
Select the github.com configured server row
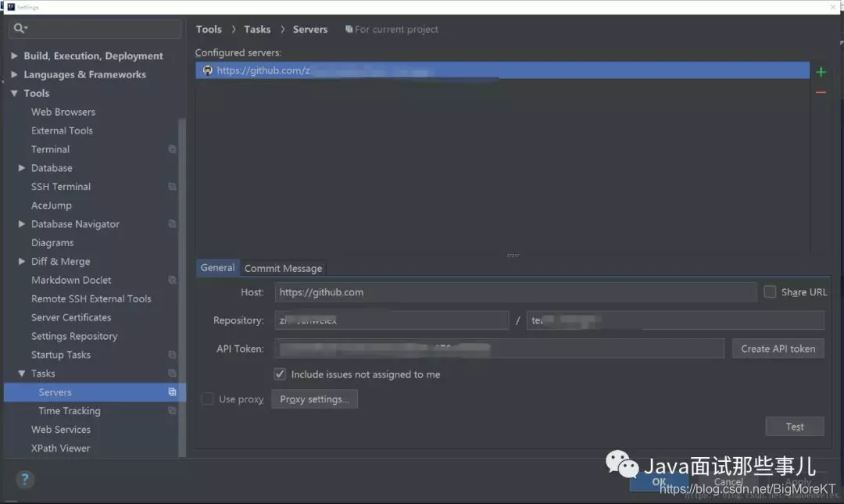[x=502, y=70]
